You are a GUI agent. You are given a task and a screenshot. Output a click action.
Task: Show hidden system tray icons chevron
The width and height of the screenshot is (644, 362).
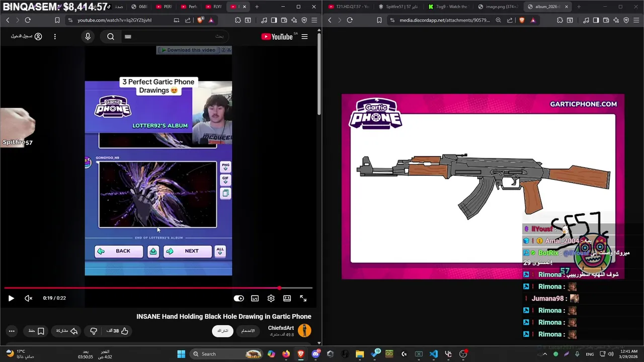point(544,354)
